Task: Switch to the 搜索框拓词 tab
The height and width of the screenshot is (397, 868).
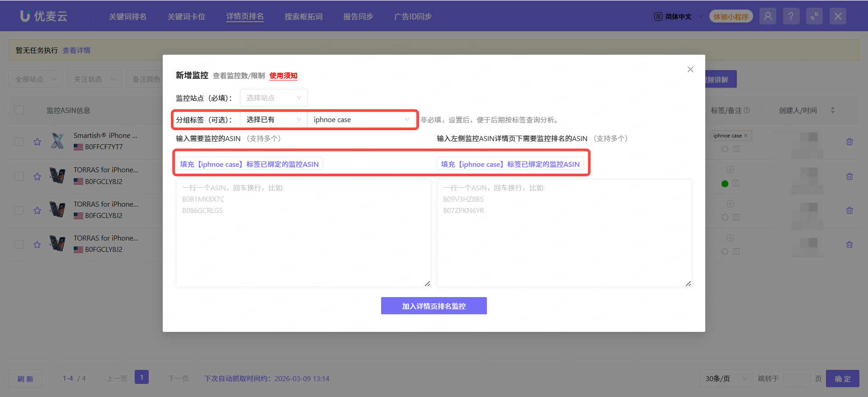Action: tap(303, 17)
